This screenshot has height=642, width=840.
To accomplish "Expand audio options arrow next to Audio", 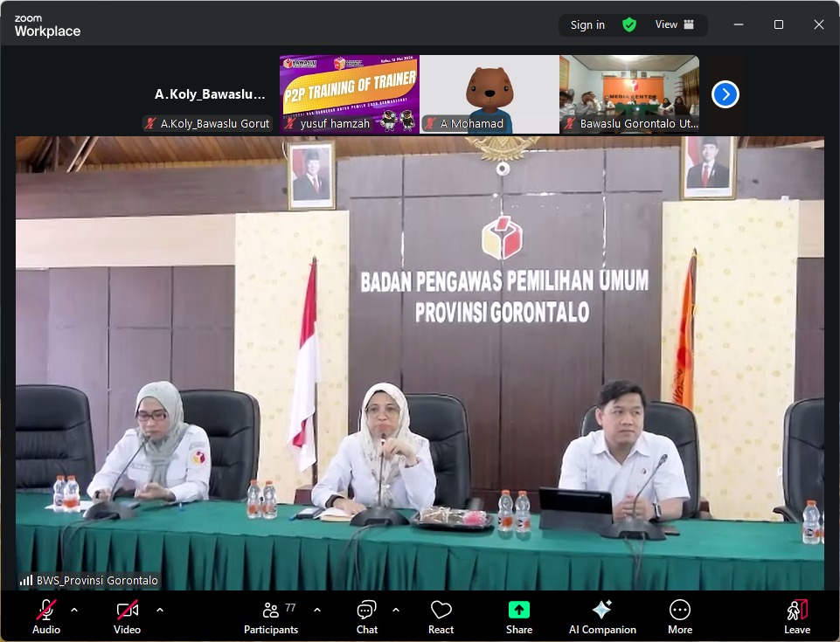I will [x=74, y=610].
